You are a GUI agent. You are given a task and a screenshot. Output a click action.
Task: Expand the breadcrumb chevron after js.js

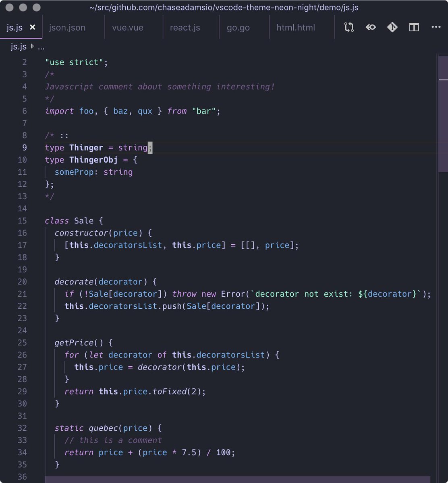[32, 47]
